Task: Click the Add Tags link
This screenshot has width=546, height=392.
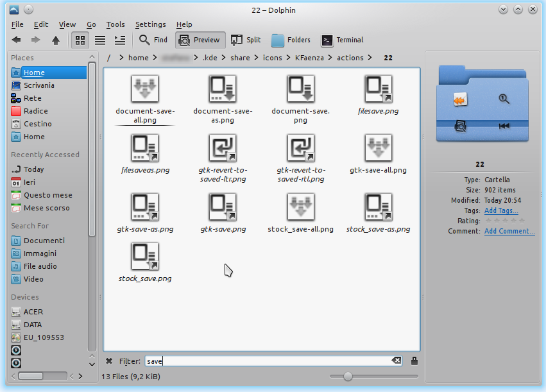Action: click(x=501, y=210)
